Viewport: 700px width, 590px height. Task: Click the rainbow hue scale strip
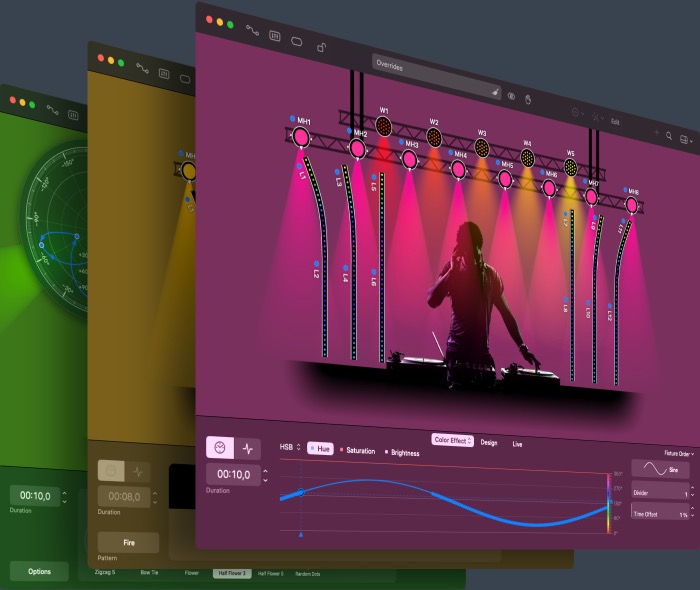pyautogui.click(x=609, y=504)
